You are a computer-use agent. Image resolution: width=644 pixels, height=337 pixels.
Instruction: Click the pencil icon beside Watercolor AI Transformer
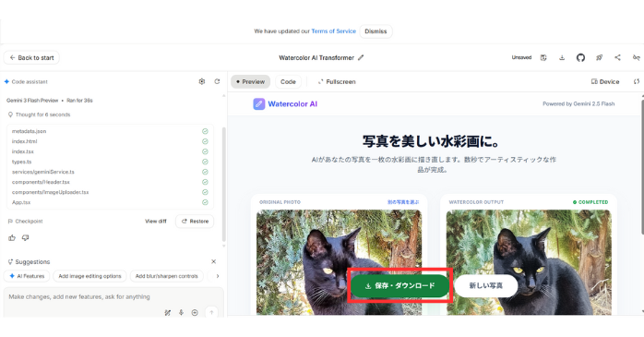(361, 58)
